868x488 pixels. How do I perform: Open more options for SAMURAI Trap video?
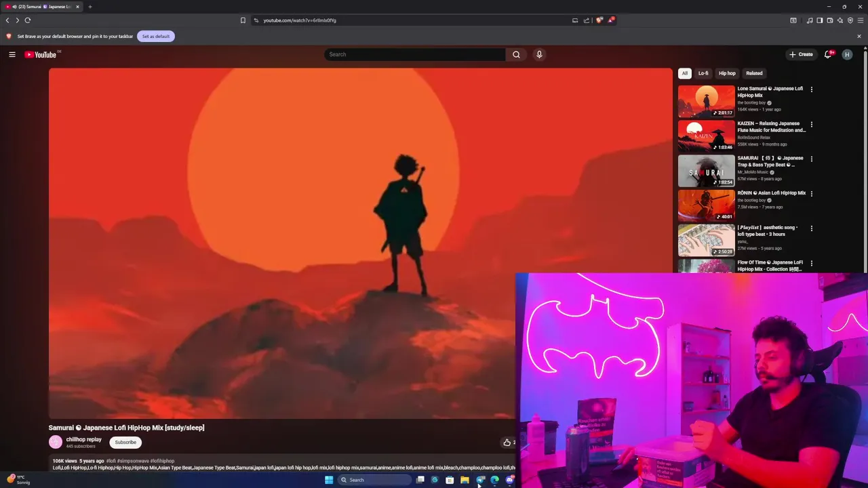(811, 159)
